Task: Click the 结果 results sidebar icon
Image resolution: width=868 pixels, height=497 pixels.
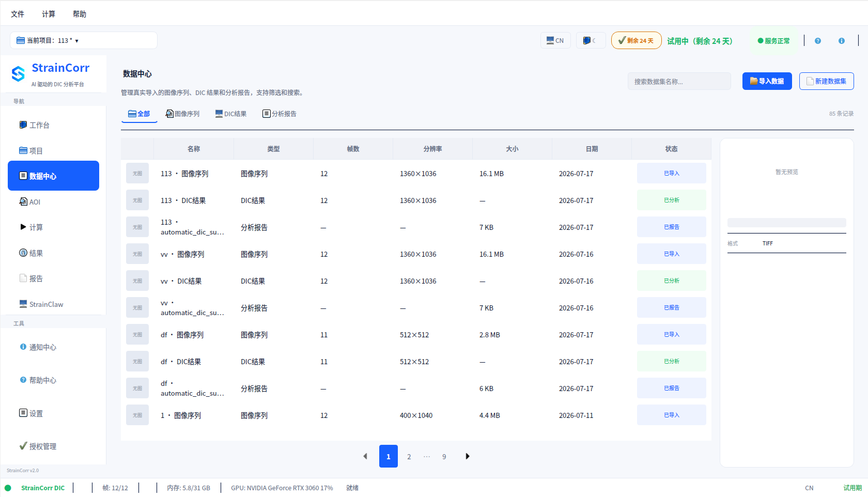Action: tap(23, 253)
